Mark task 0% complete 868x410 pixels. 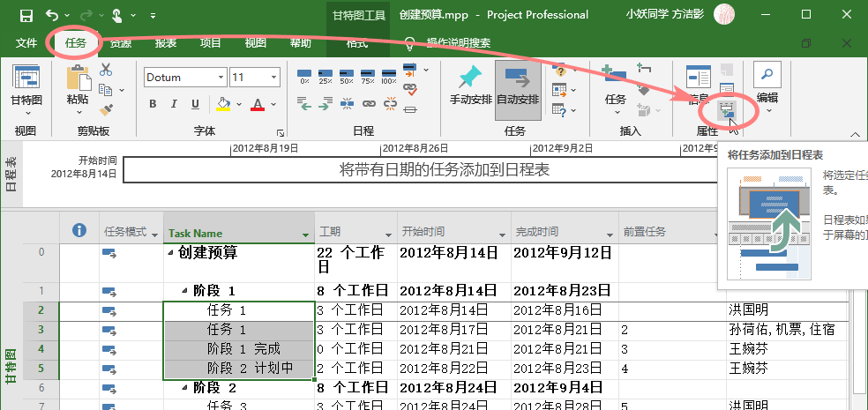304,76
